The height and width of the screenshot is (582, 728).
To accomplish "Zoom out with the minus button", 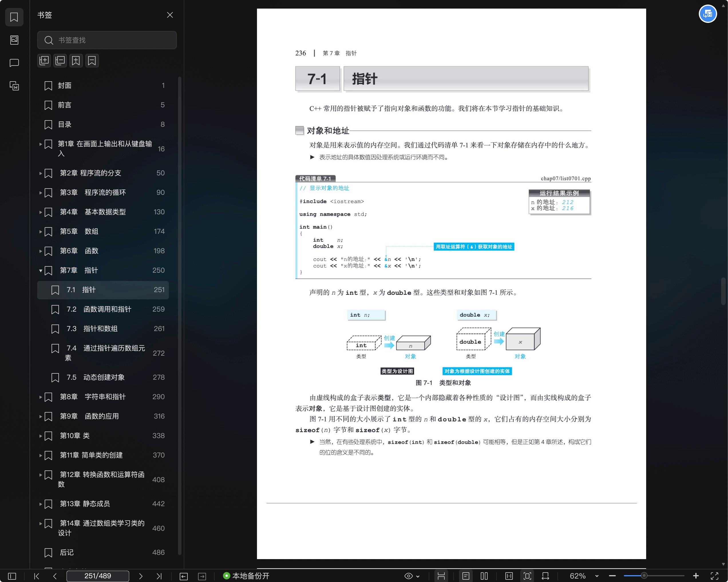I will [612, 576].
